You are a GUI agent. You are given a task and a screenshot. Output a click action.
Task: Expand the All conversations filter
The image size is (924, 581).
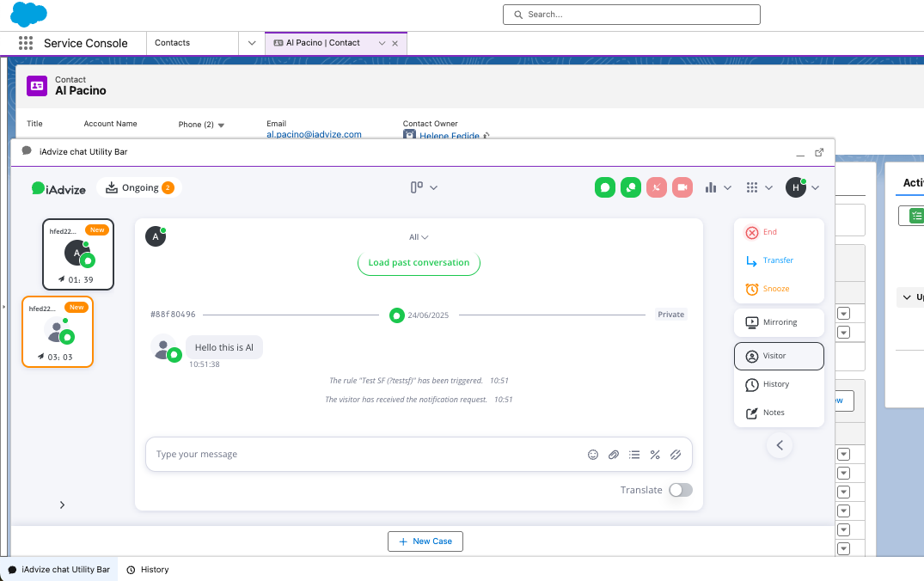click(419, 237)
